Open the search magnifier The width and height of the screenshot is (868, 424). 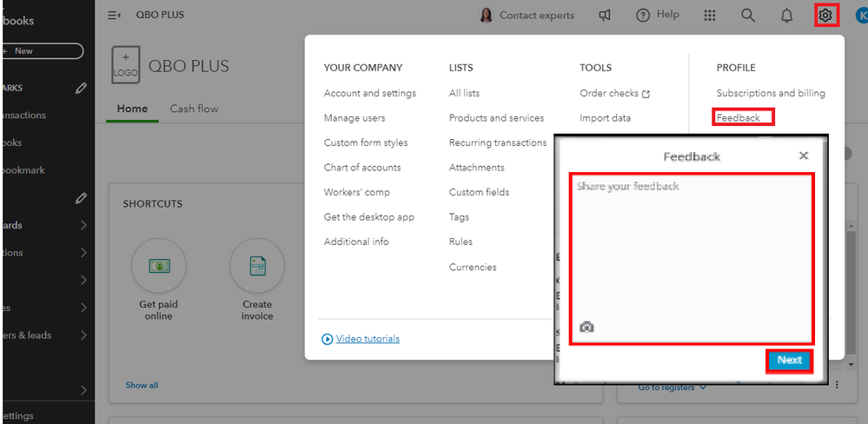click(748, 16)
